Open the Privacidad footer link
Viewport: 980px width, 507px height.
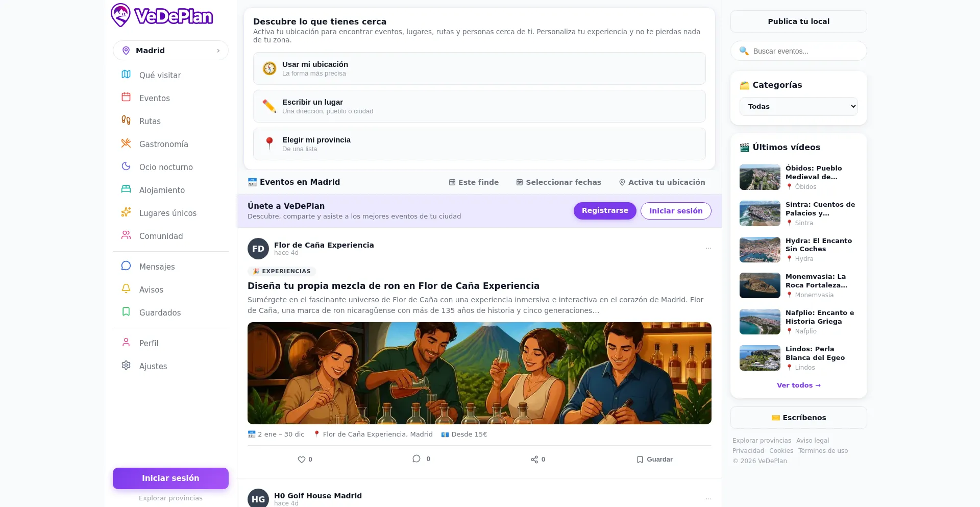pos(748,451)
